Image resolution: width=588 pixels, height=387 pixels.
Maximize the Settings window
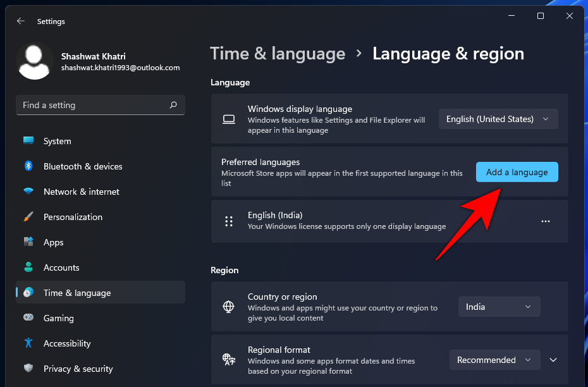pos(541,16)
